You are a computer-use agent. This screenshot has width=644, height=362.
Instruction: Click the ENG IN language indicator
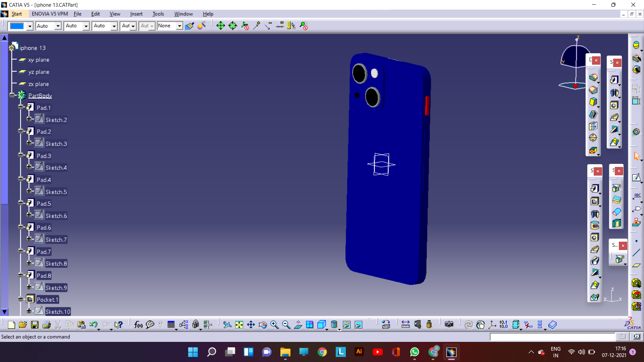pyautogui.click(x=556, y=352)
